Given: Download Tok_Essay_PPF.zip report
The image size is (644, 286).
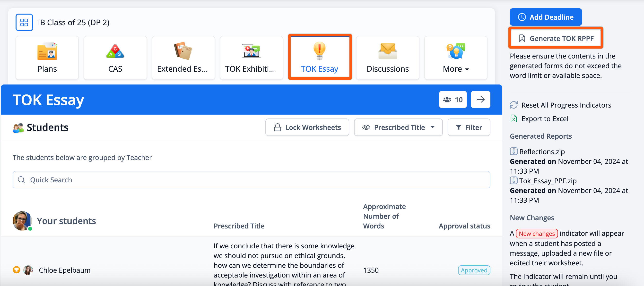Looking at the screenshot, I should tap(548, 181).
